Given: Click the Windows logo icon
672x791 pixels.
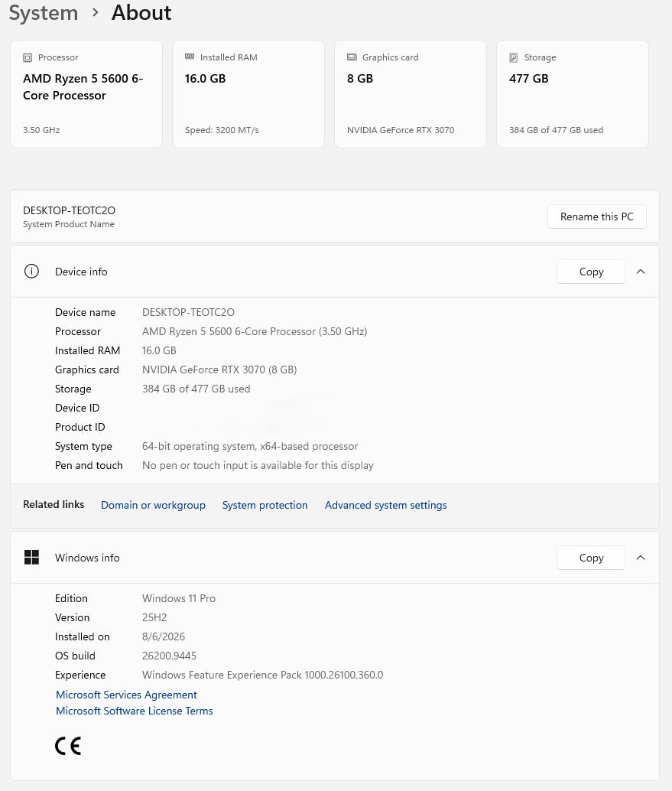Looking at the screenshot, I should click(x=31, y=558).
